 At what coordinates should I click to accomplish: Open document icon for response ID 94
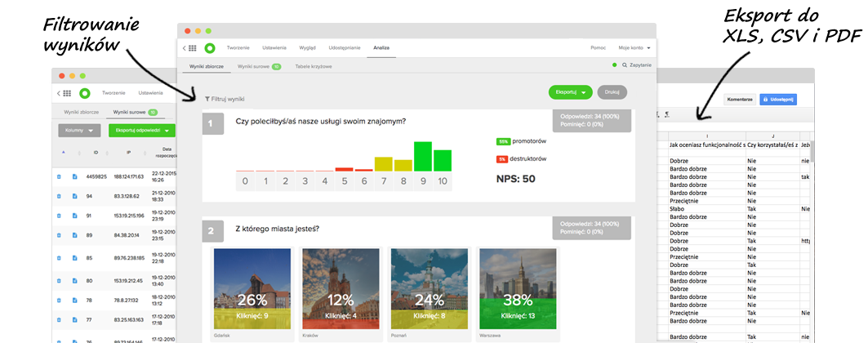pyautogui.click(x=74, y=196)
